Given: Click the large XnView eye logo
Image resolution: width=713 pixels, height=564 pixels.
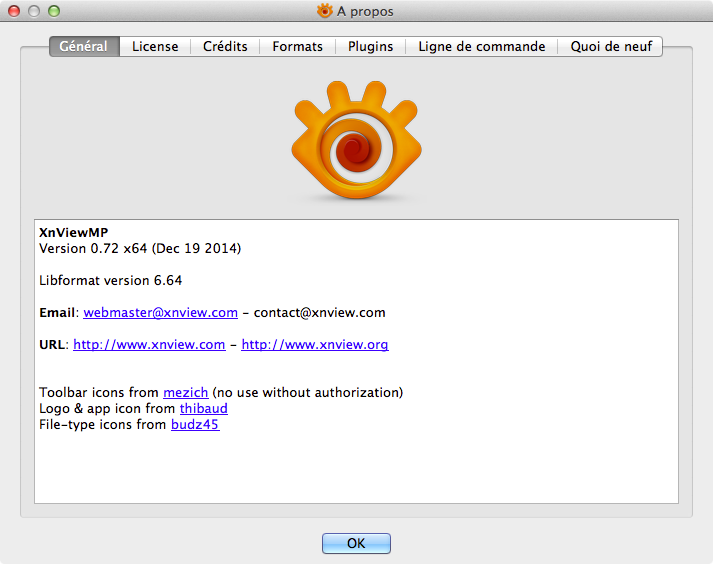Looking at the screenshot, I should pyautogui.click(x=356, y=140).
